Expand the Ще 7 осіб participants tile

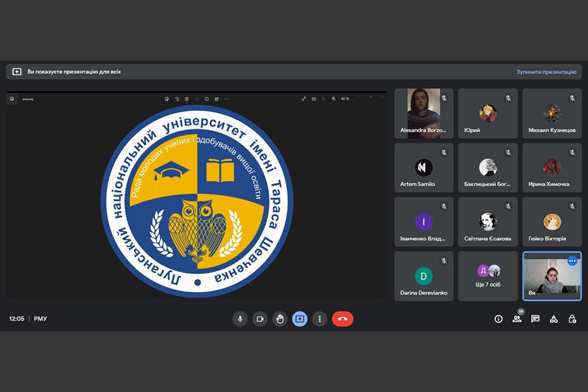pos(488,276)
